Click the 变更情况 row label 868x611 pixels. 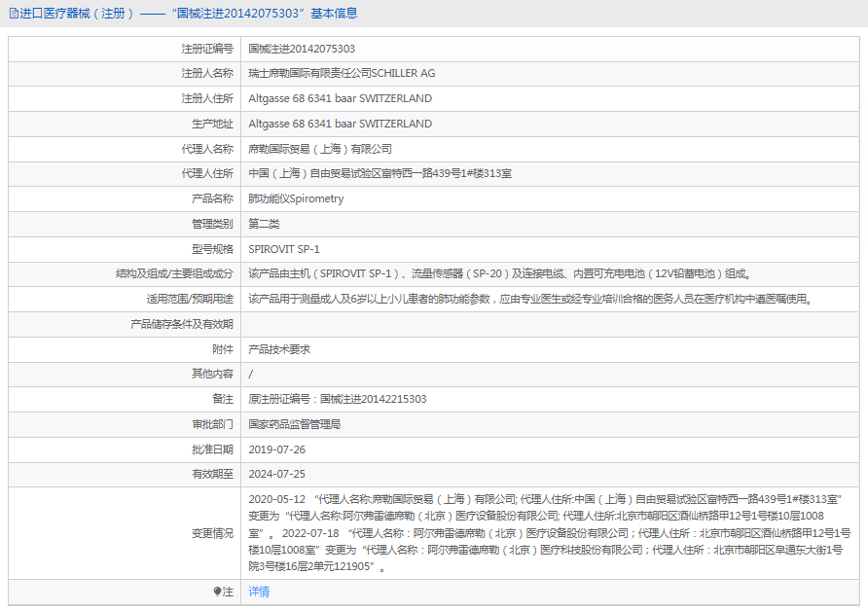[212, 533]
